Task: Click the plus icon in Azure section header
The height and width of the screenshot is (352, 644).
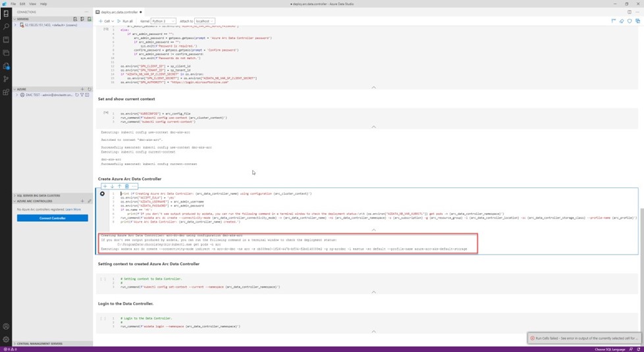Action: pyautogui.click(x=82, y=89)
